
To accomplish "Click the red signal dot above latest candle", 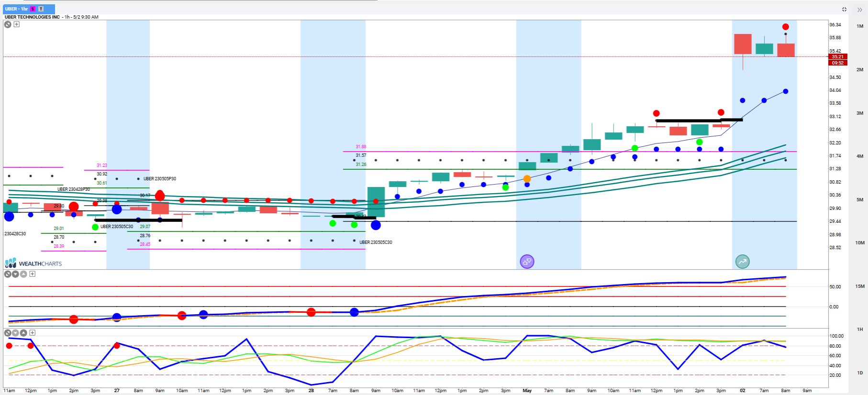I will 786,27.
